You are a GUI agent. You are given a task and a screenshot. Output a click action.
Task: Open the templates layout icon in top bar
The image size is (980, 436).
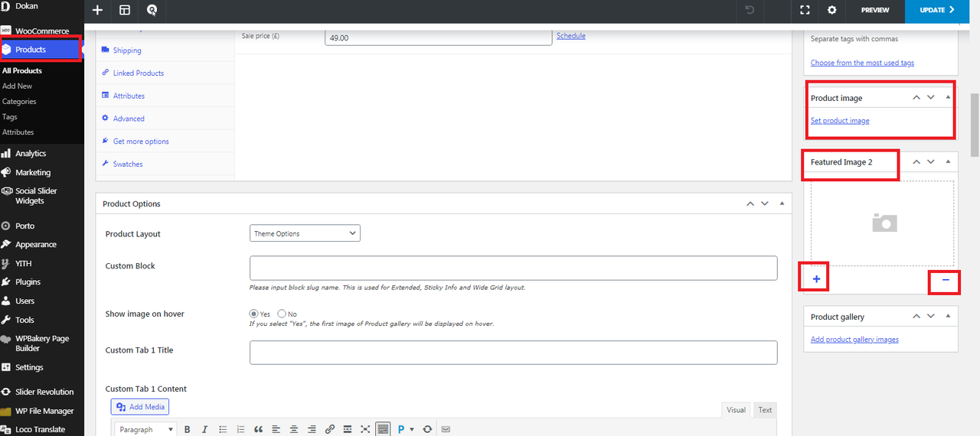124,10
